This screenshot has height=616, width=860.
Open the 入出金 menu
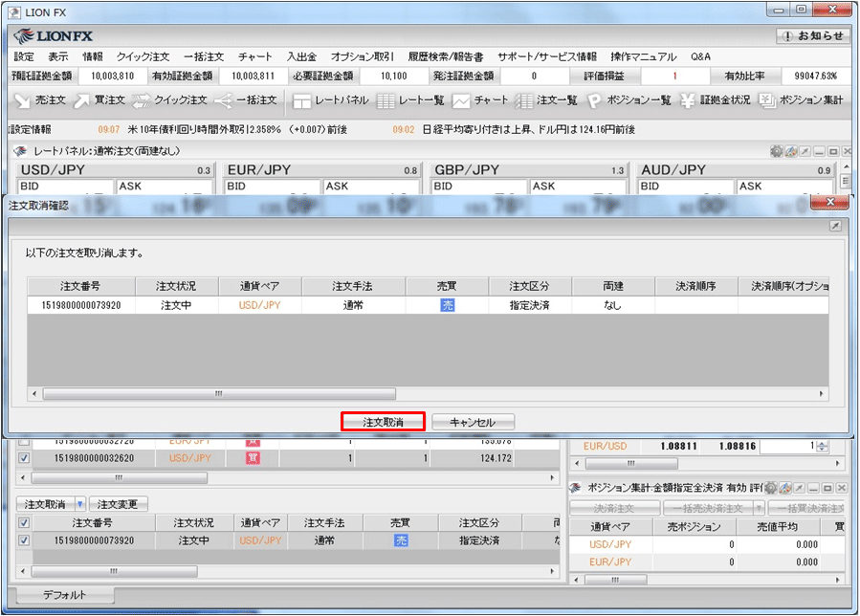click(302, 56)
